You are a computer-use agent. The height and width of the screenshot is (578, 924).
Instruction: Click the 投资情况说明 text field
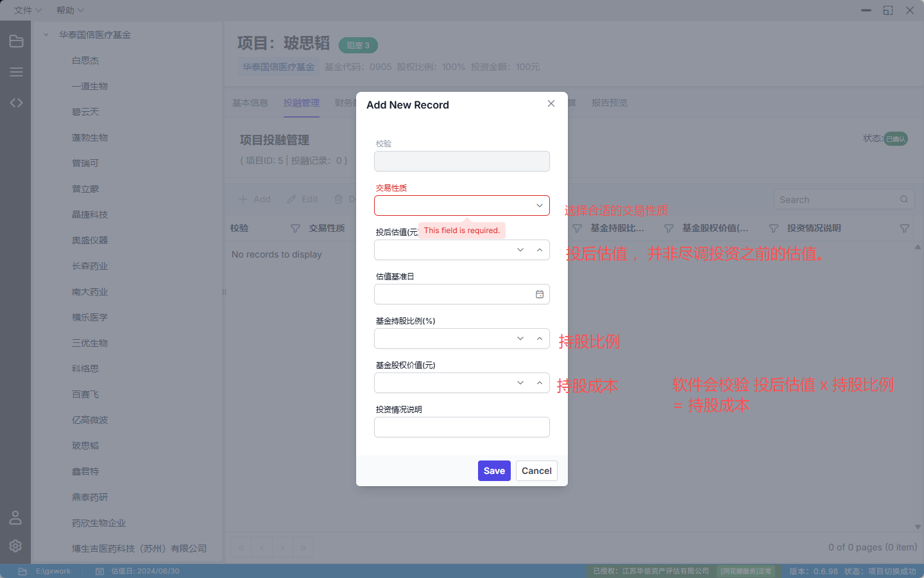click(462, 427)
